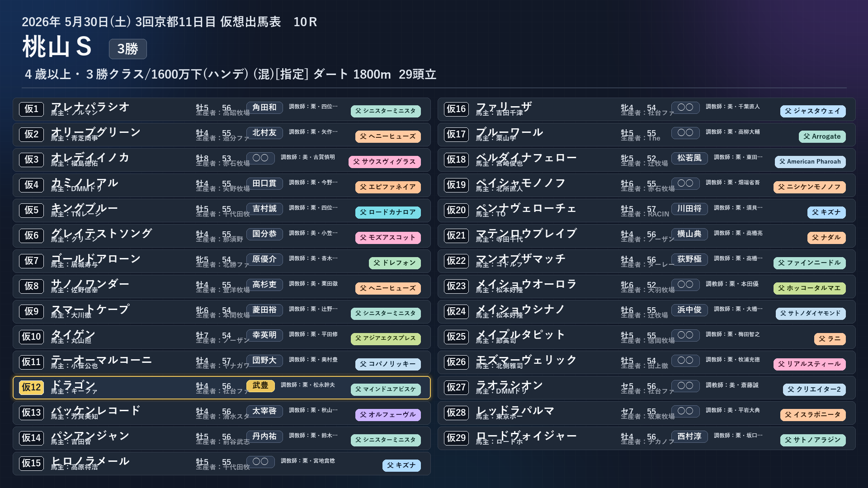Click horse name アレナパラシオ

pyautogui.click(x=90, y=107)
